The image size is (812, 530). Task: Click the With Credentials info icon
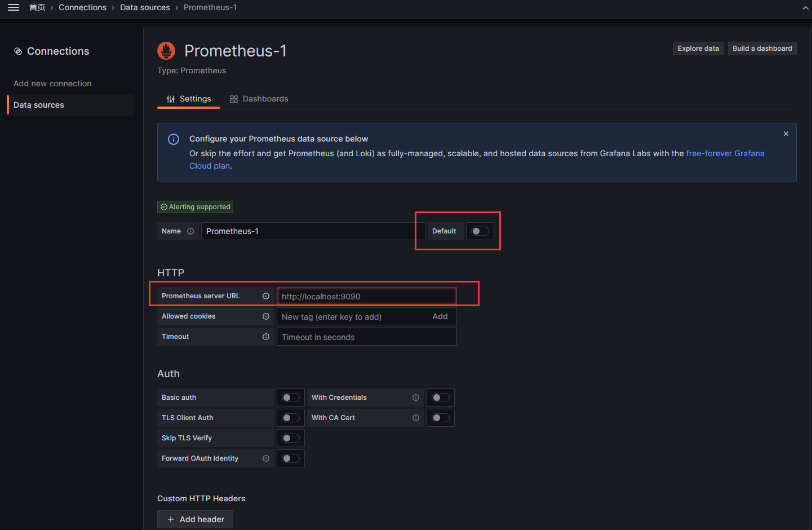click(416, 397)
